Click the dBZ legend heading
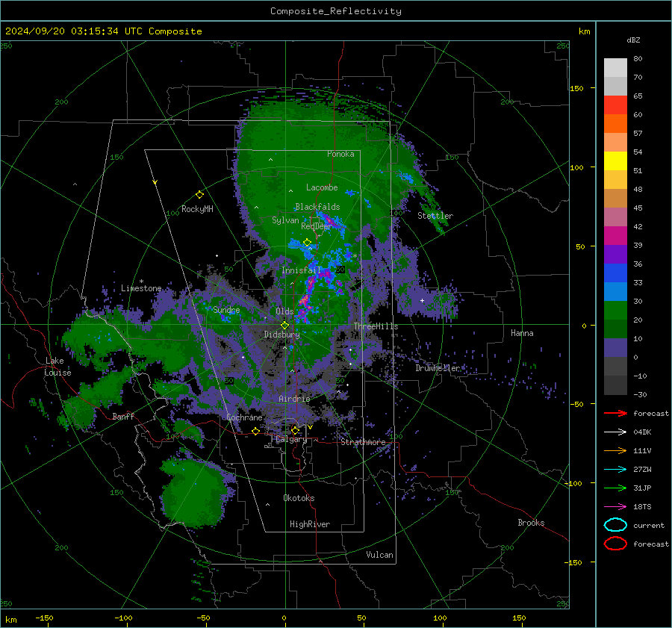Screen dimensions: 672x628 (633, 40)
